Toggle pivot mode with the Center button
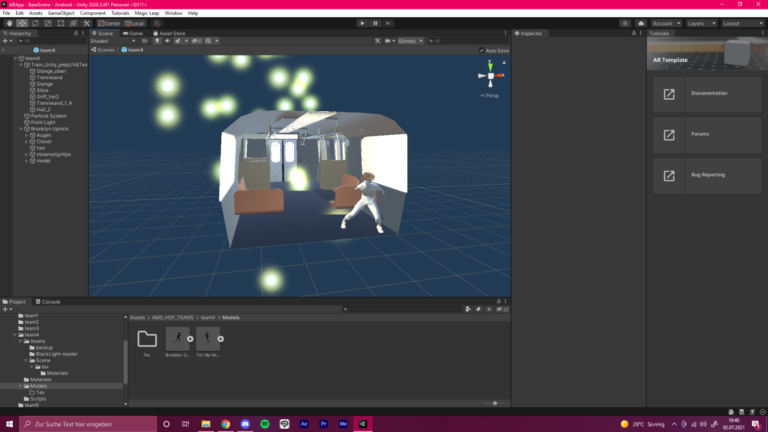This screenshot has height=432, width=768. 110,22
